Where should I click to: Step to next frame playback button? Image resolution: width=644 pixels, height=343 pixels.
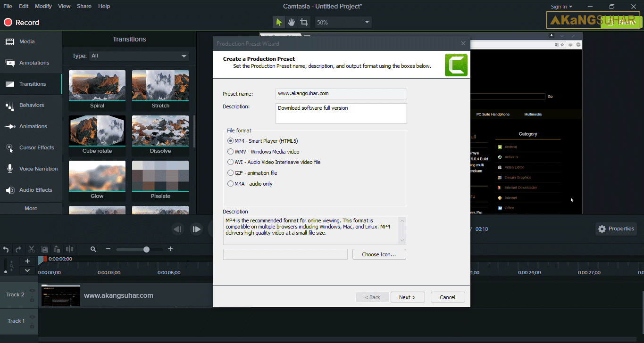click(x=196, y=229)
